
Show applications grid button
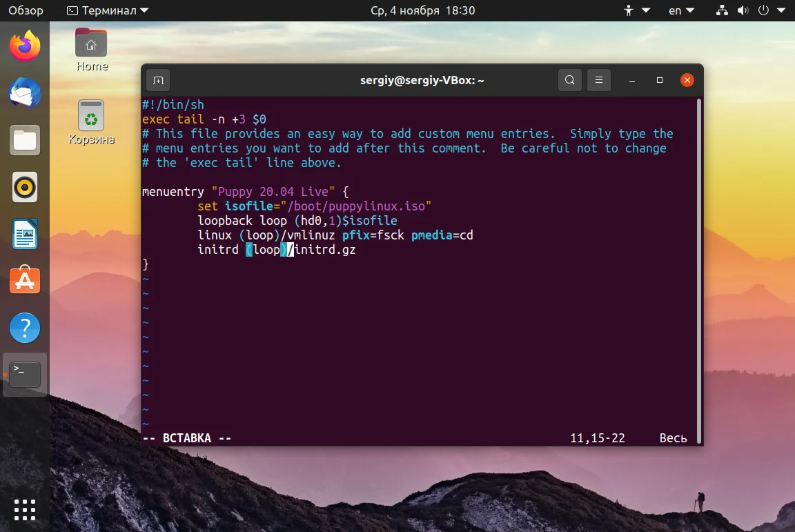click(x=24, y=510)
